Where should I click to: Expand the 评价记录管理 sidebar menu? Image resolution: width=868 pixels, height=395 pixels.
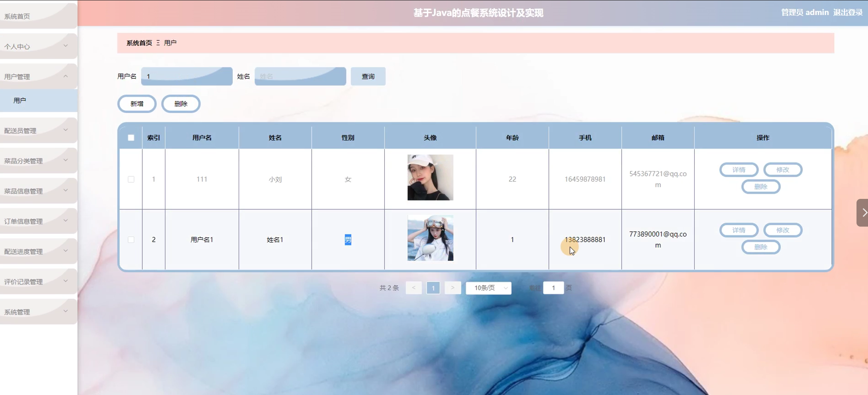pos(38,281)
